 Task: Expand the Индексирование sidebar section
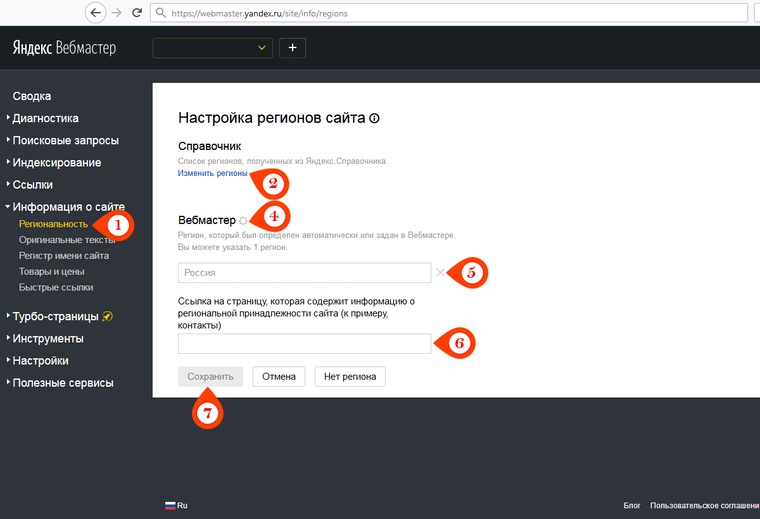click(56, 162)
